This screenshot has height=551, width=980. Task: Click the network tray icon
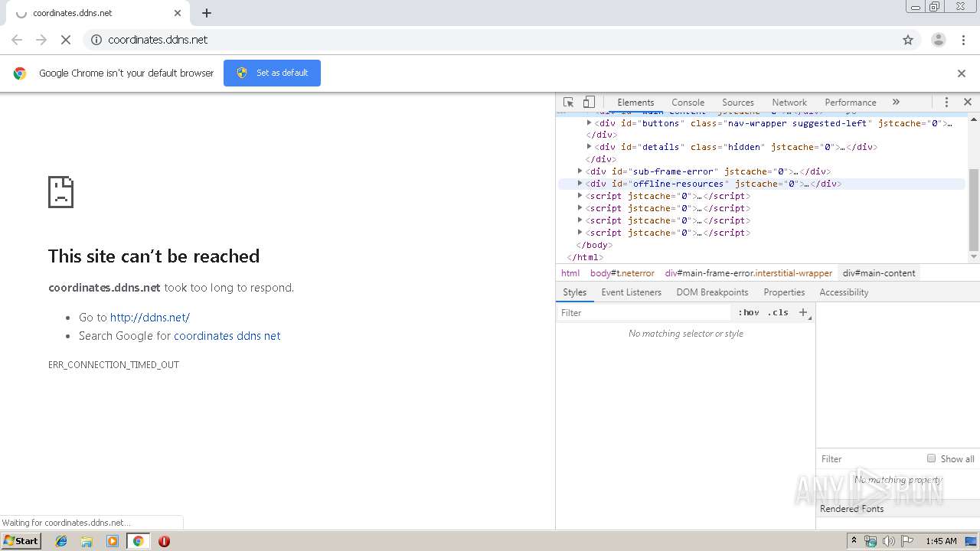pos(871,541)
